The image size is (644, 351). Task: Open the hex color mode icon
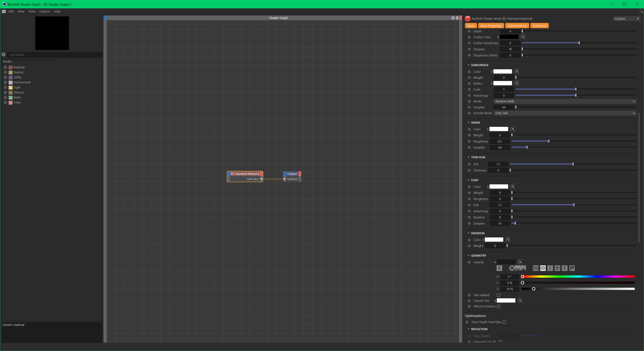point(565,268)
